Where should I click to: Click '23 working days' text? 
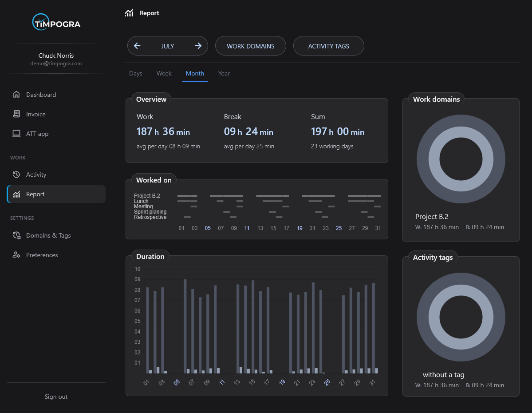[x=332, y=147]
